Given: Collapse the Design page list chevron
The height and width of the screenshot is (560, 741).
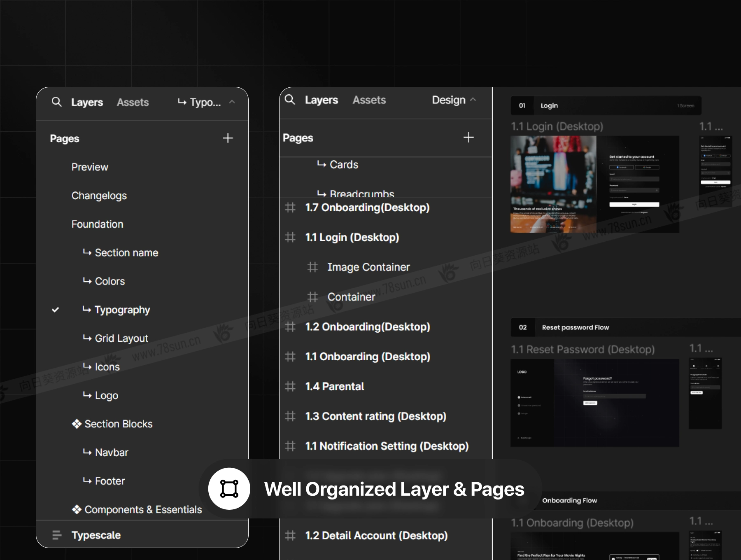Looking at the screenshot, I should (x=473, y=100).
